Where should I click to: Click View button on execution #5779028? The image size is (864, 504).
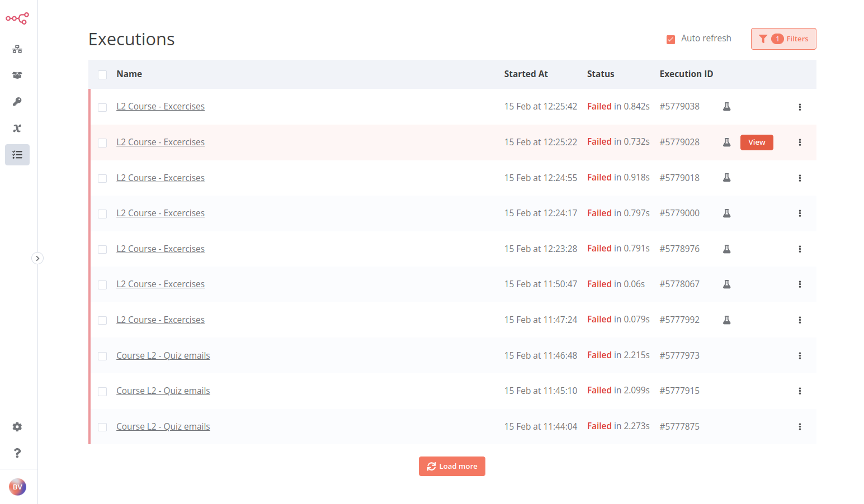pyautogui.click(x=756, y=142)
